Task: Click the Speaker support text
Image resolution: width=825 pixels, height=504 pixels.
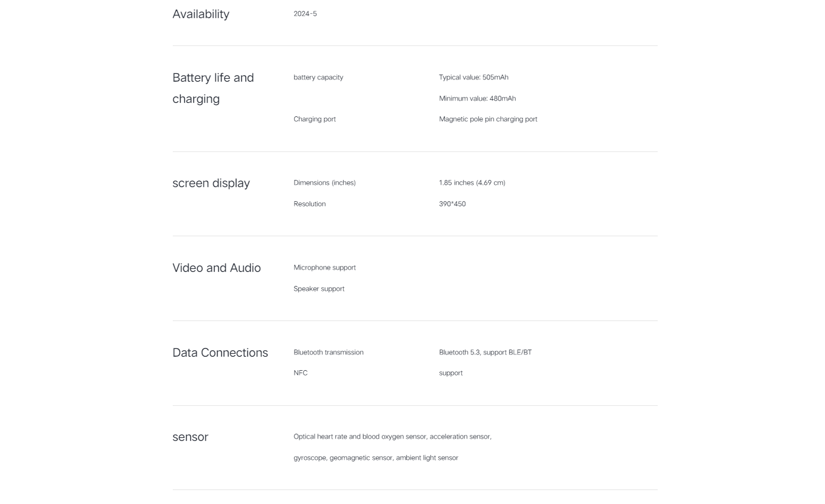Action: 319,289
